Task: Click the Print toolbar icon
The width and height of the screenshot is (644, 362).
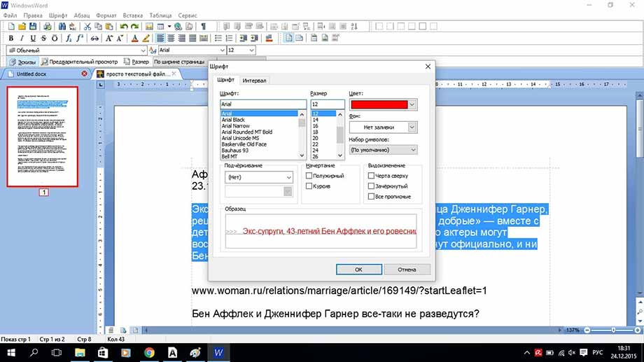Action: (48, 27)
